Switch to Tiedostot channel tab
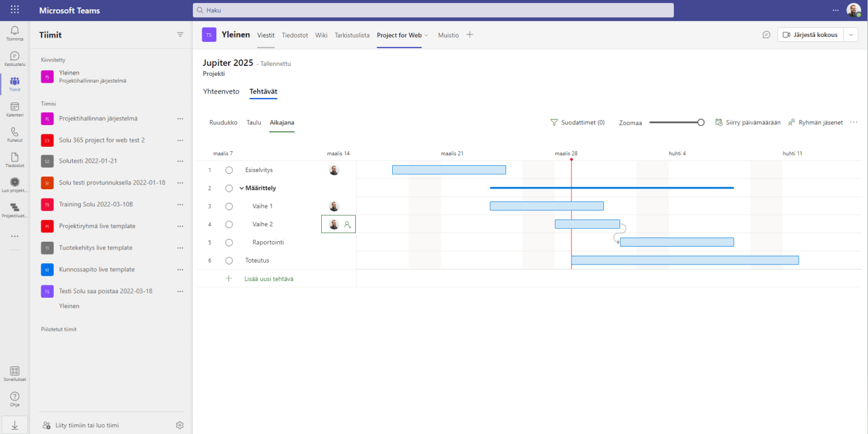868x434 pixels. 295,35
